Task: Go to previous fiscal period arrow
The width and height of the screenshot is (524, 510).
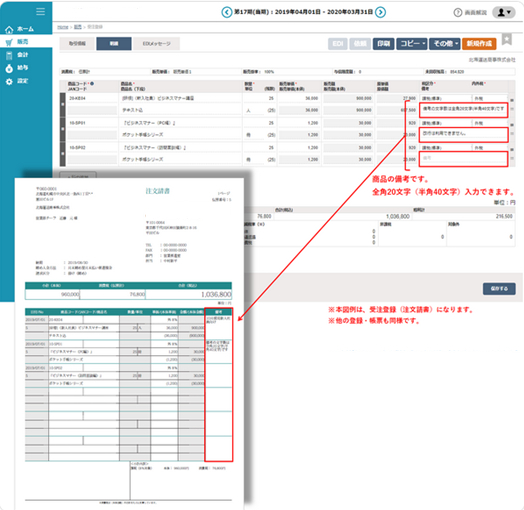Action: point(227,12)
